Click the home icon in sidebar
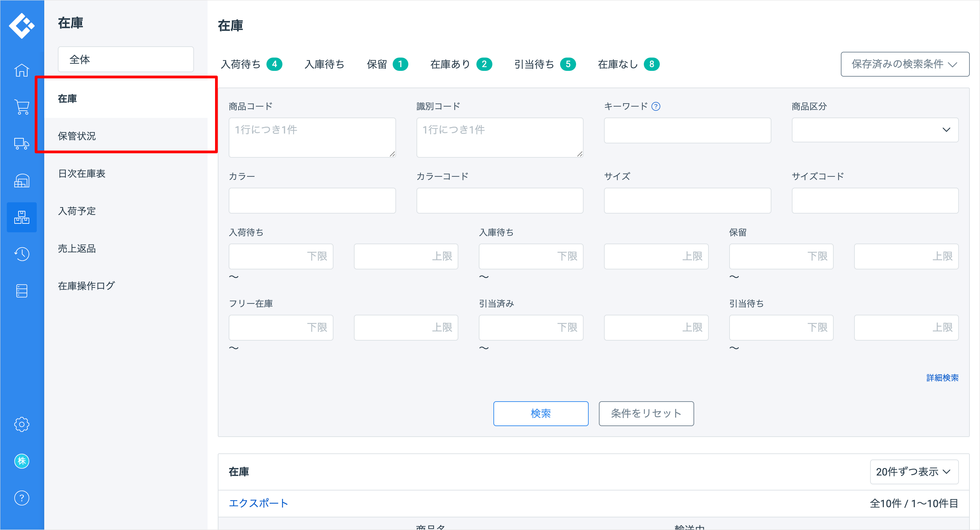The image size is (980, 530). (x=22, y=70)
